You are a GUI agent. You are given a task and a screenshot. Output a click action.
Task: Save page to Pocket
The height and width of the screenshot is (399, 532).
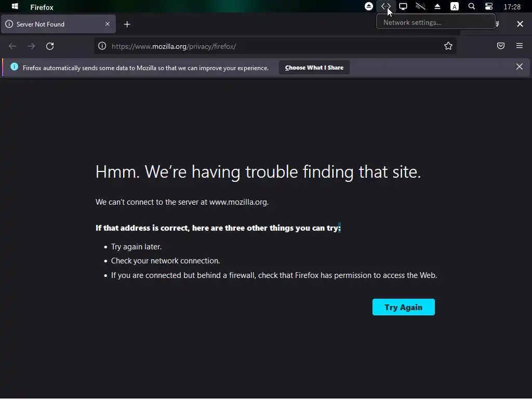click(x=501, y=46)
